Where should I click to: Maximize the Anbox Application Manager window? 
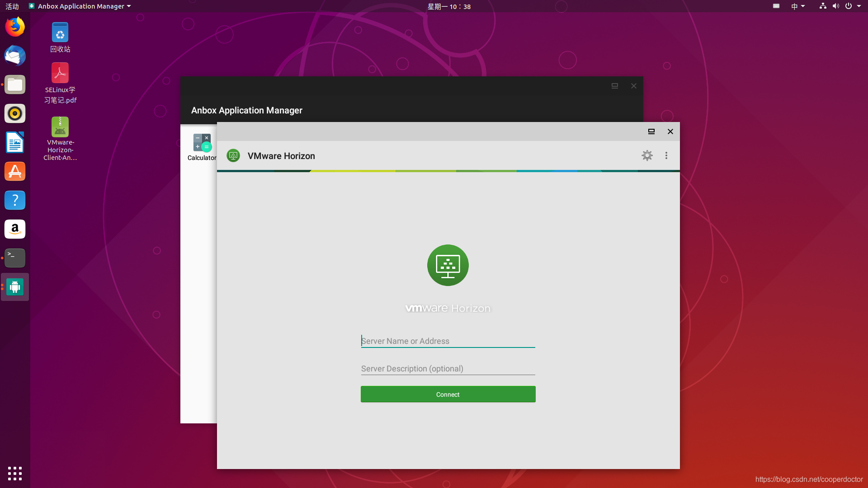click(x=614, y=86)
